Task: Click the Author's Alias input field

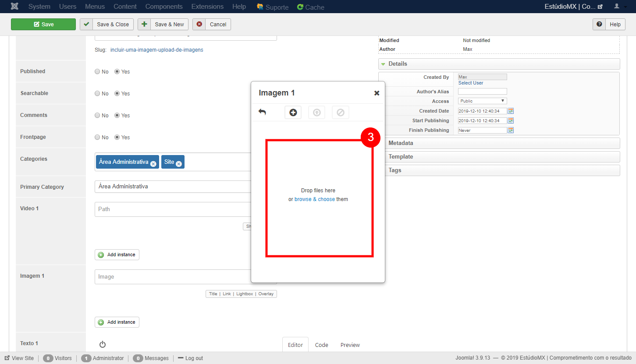Action: [482, 92]
